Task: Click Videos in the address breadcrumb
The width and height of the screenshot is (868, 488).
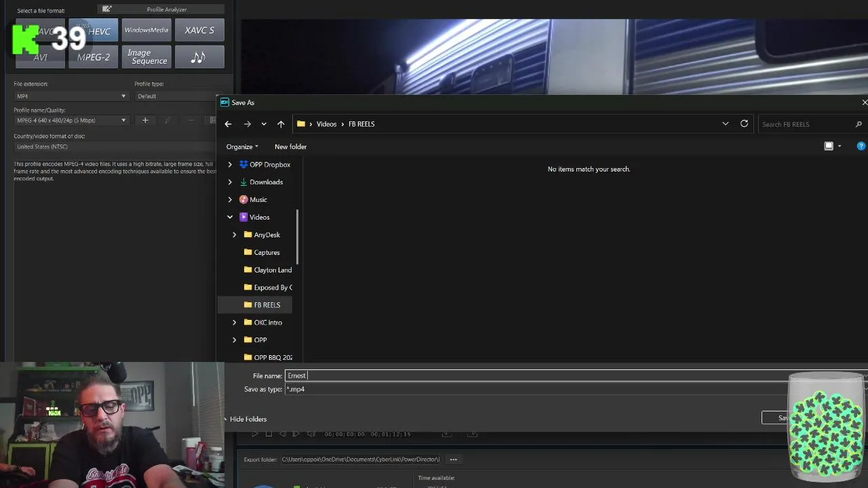Action: pyautogui.click(x=326, y=124)
